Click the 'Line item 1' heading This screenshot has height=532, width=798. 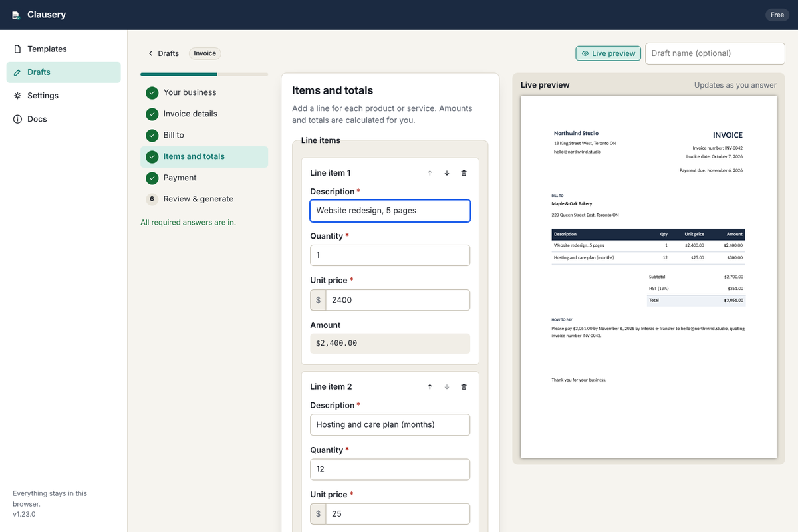(x=331, y=173)
